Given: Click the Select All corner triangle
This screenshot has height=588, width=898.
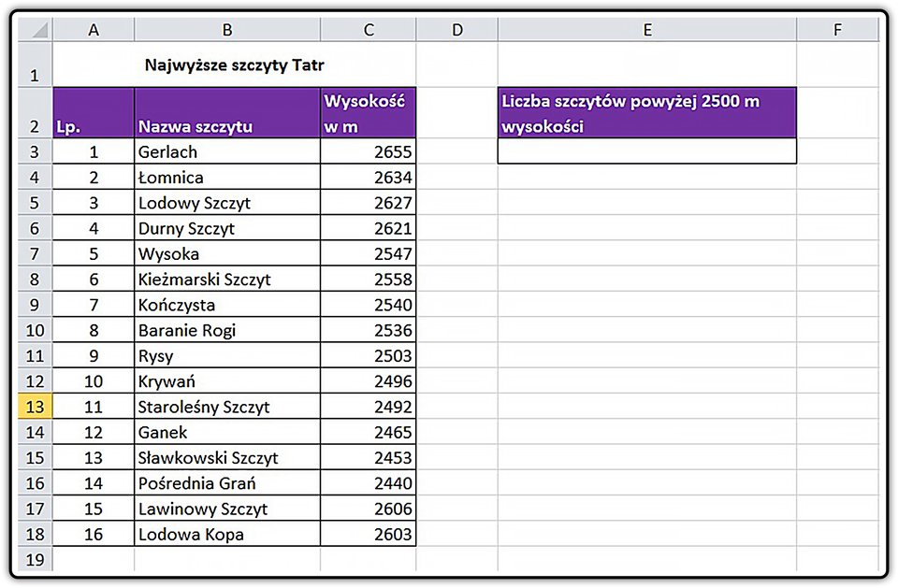Looking at the screenshot, I should click(36, 30).
